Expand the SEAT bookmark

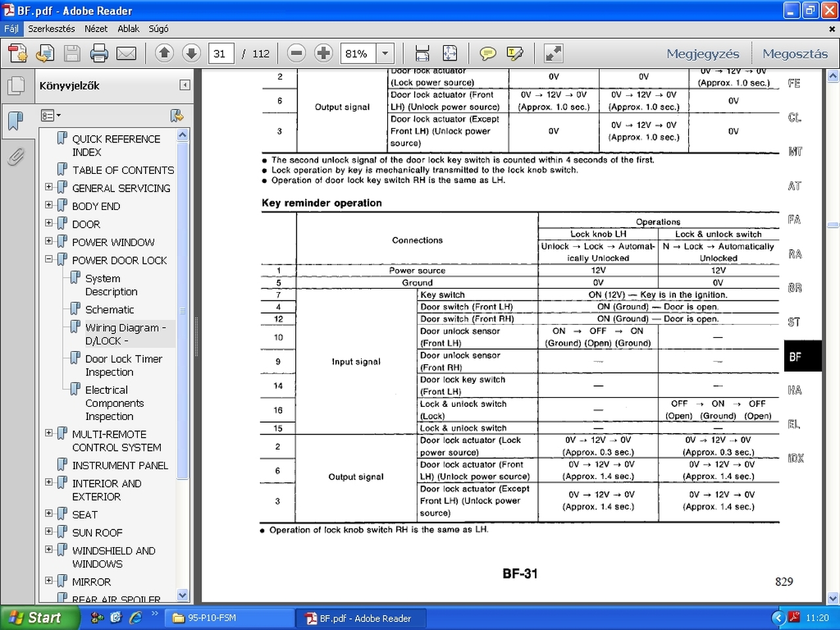[x=49, y=514]
